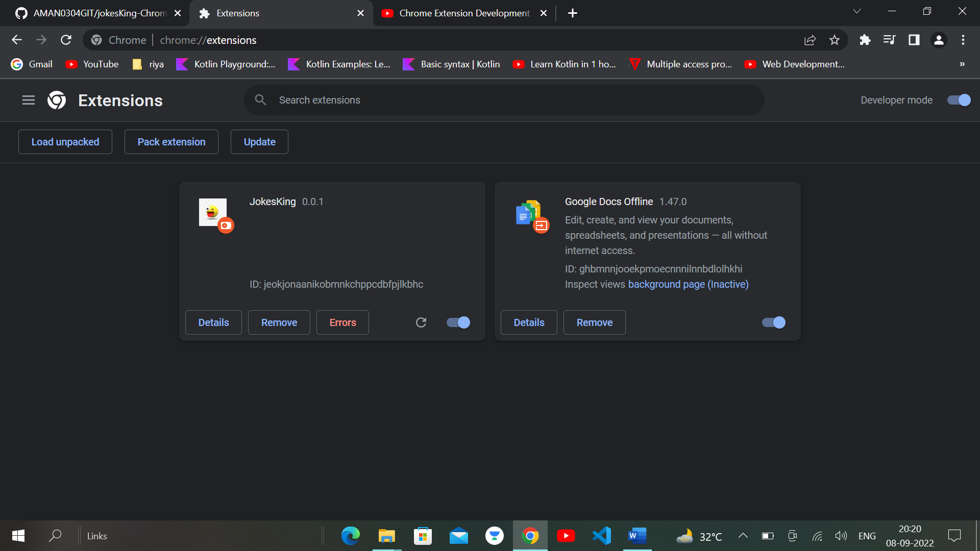Turn off the JokesKing extension
Screen dimensions: 980x551
(x=458, y=322)
